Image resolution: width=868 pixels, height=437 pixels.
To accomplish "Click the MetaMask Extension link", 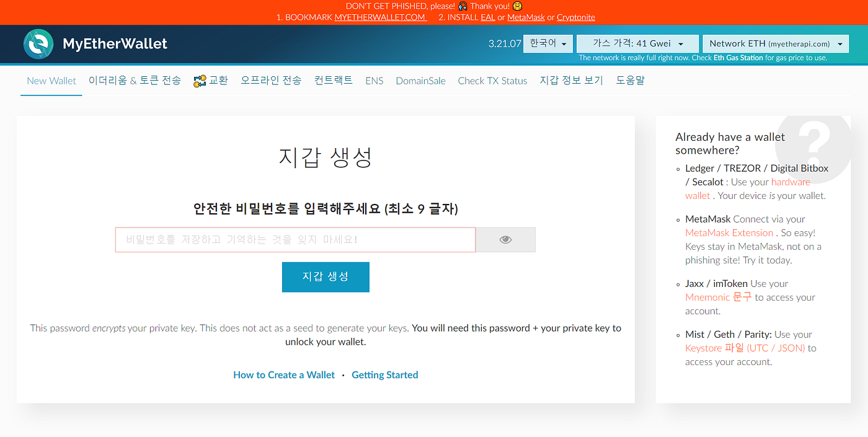I will [729, 233].
